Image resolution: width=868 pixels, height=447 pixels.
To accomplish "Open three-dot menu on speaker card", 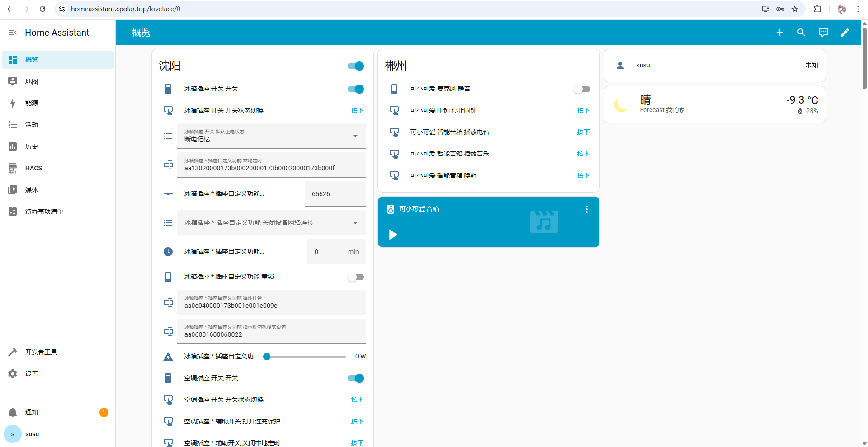I will 586,209.
